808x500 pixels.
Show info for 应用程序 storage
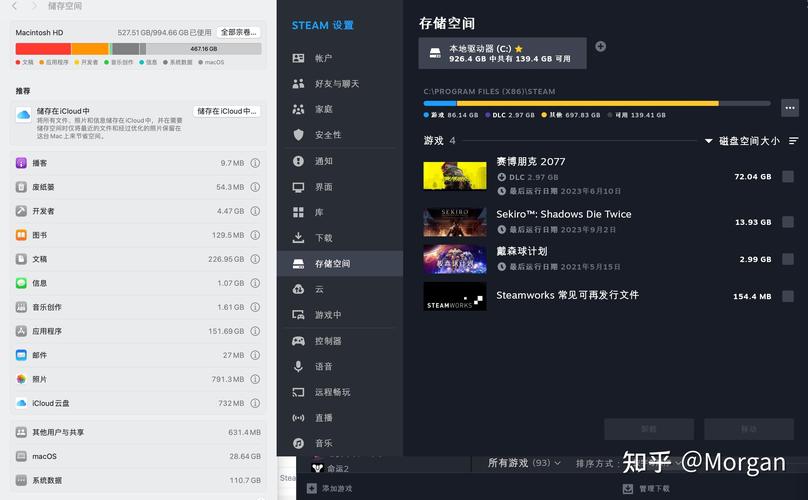(255, 331)
